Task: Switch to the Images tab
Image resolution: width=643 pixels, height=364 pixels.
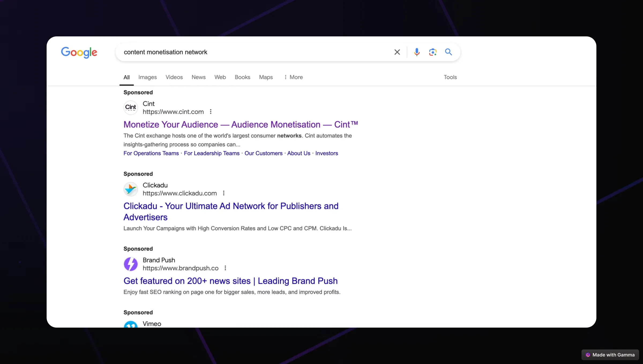Action: 147,77
